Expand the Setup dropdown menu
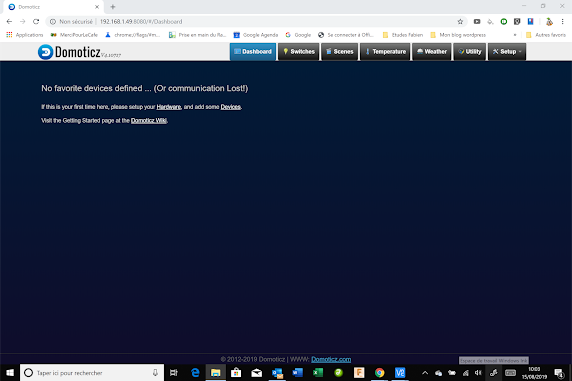The height and width of the screenshot is (381, 572). click(x=507, y=51)
